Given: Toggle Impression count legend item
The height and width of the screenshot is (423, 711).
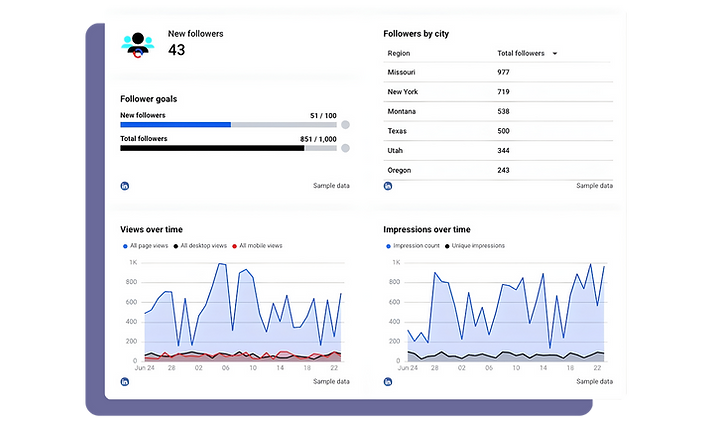Looking at the screenshot, I should pos(413,246).
